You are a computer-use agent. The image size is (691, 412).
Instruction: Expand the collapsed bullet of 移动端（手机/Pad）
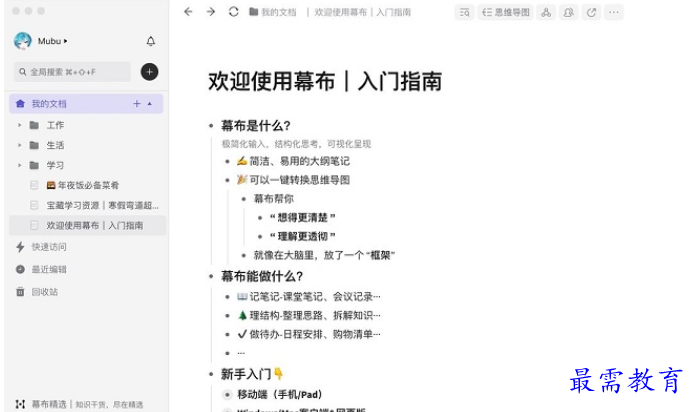coord(227,394)
